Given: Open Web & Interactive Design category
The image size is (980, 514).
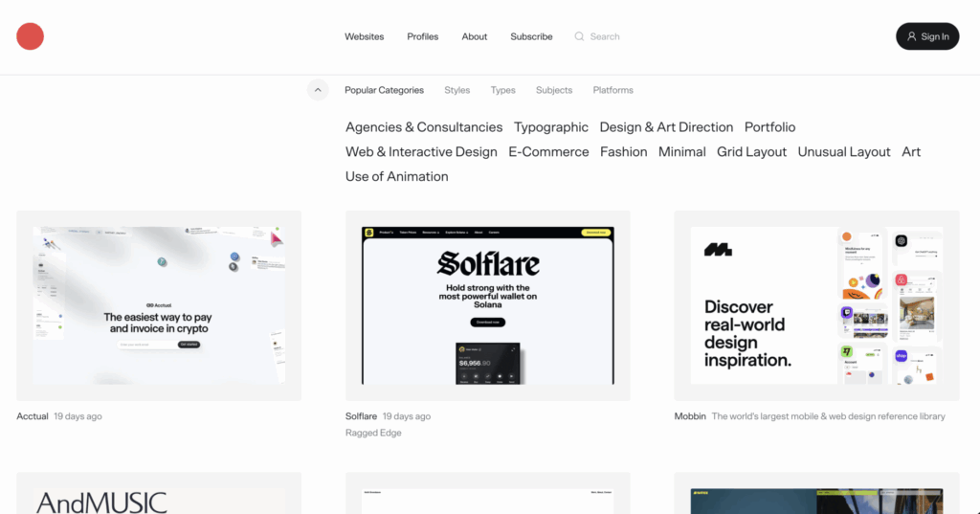Looking at the screenshot, I should click(x=421, y=152).
